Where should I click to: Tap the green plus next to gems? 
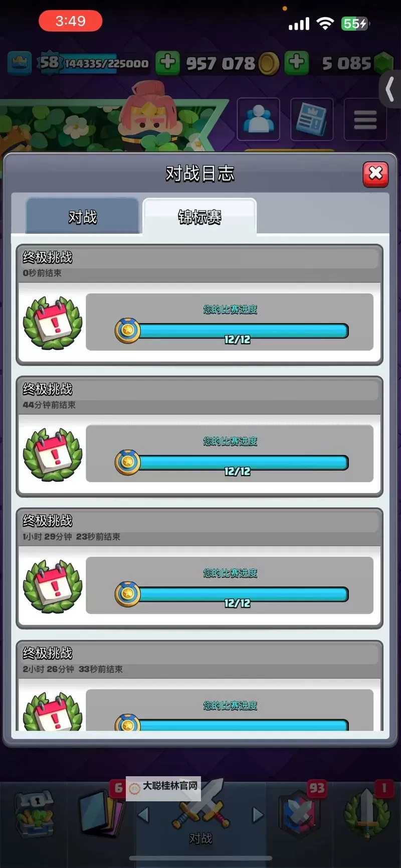click(x=296, y=63)
